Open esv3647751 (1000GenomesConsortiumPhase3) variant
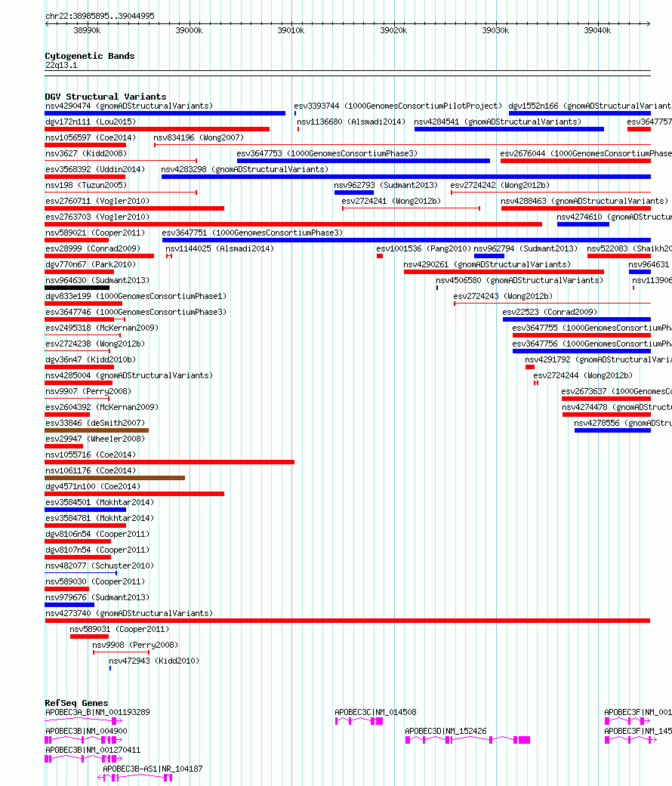The height and width of the screenshot is (786, 672). (252, 233)
